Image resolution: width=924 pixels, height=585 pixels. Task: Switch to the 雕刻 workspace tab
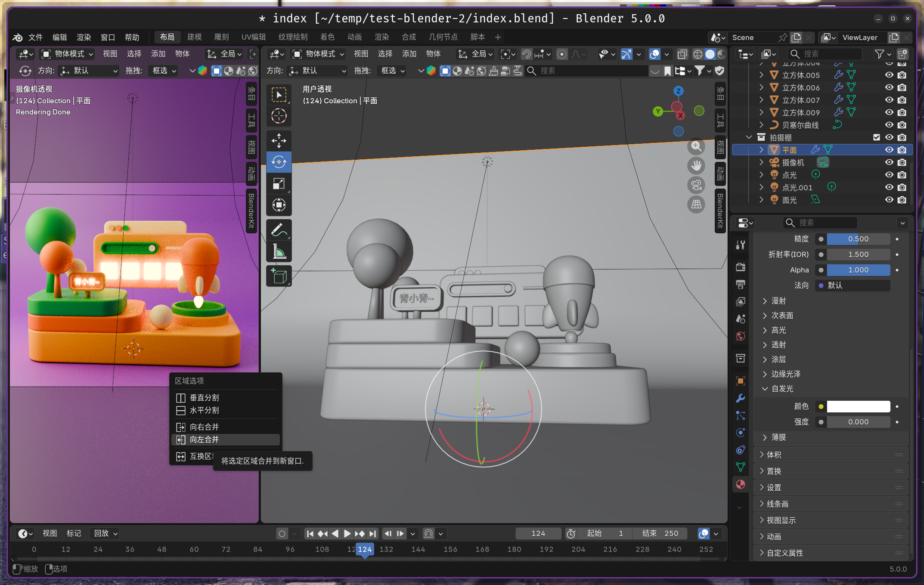click(x=221, y=37)
